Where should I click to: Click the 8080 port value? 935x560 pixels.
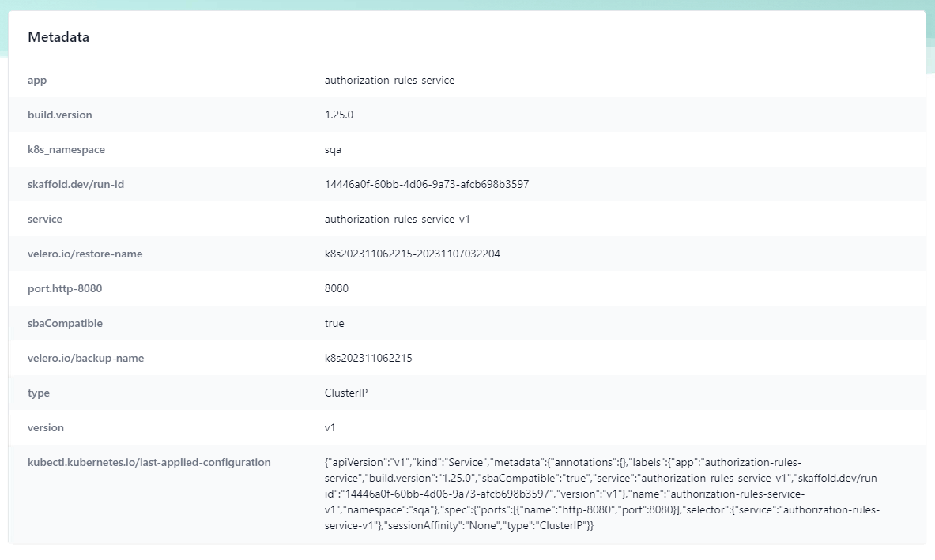click(337, 288)
